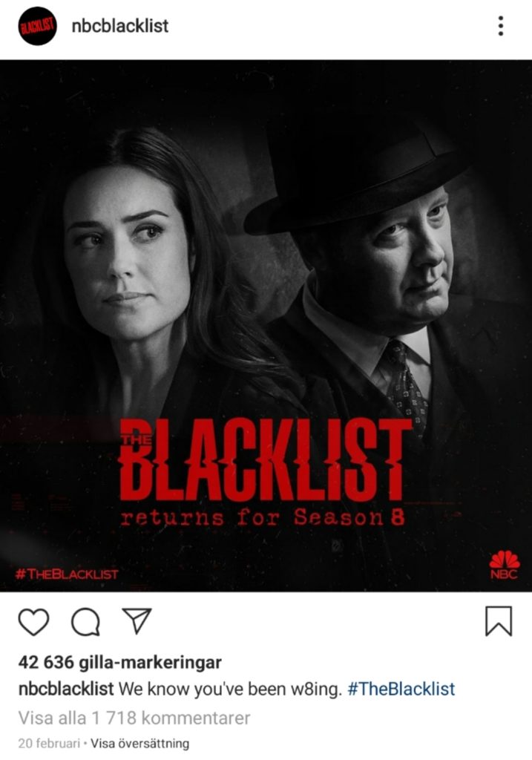Save post with the bookmark icon
The image size is (532, 760).
point(499,621)
